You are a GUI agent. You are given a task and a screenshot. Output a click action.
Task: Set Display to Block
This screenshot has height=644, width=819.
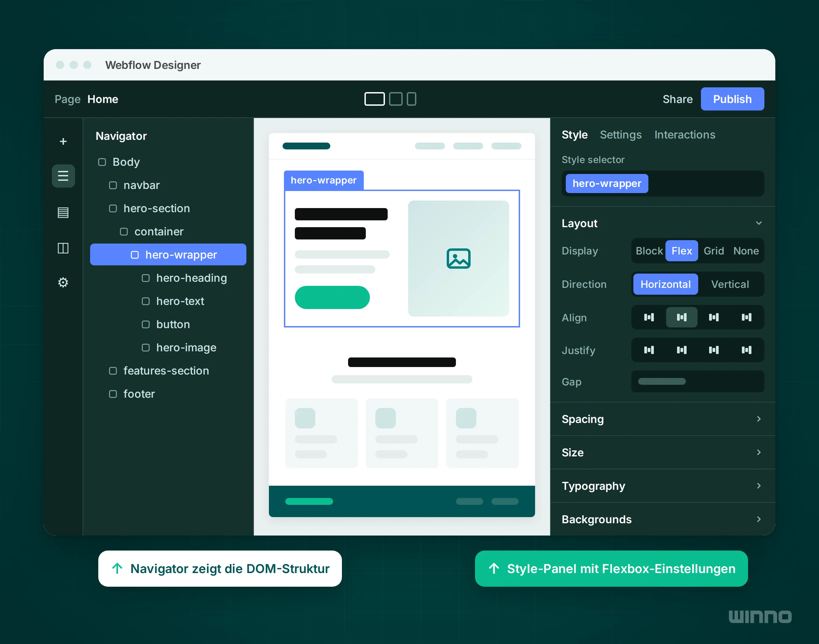tap(649, 251)
